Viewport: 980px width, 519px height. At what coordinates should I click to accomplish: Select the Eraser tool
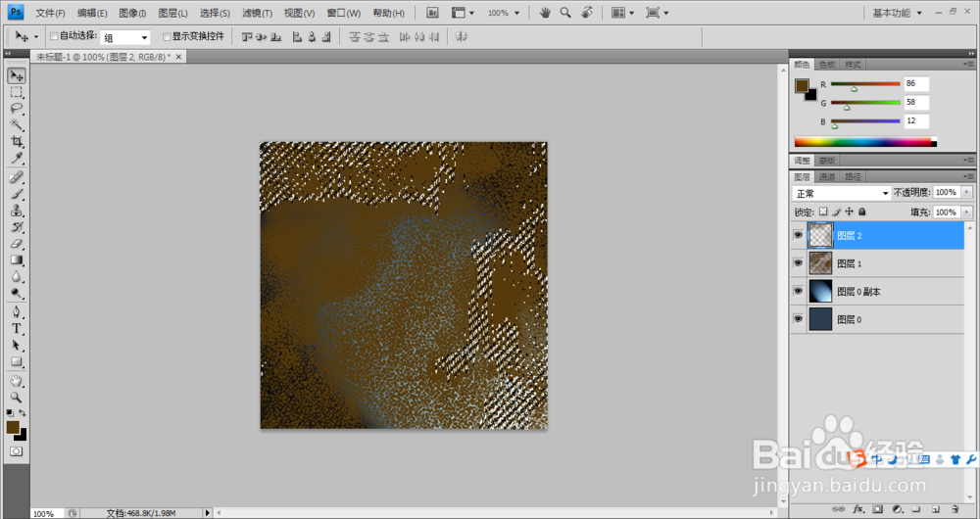17,244
